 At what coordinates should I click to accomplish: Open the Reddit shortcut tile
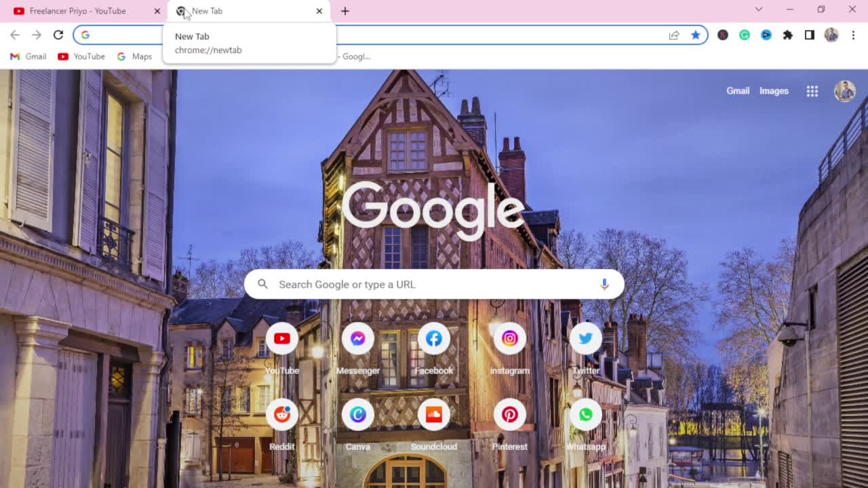[x=282, y=425]
